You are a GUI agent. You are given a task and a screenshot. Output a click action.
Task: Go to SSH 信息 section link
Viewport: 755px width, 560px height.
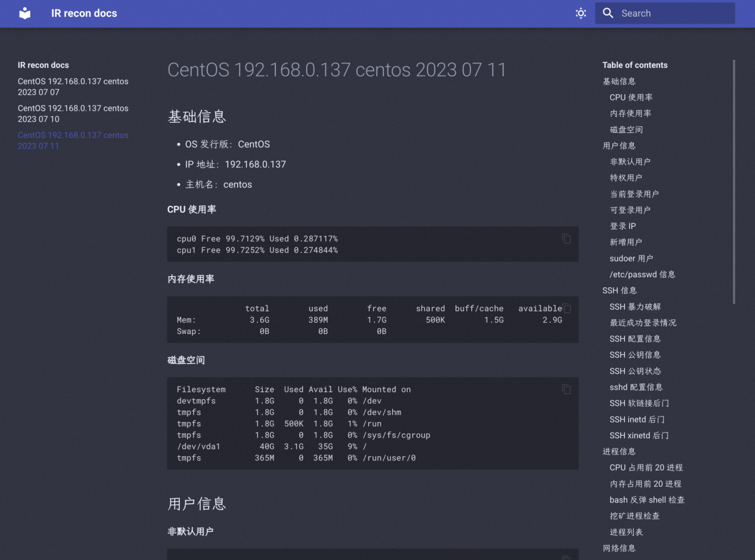620,290
